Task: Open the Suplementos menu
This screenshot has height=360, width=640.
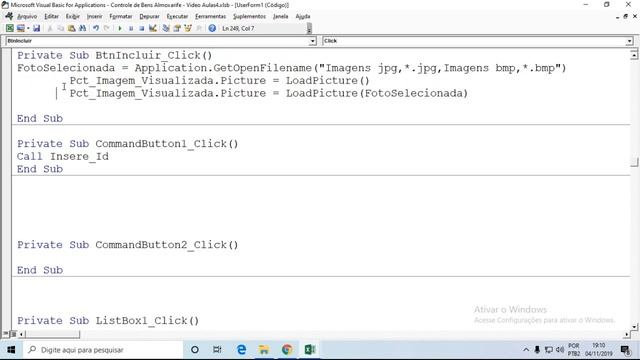Action: point(249,16)
